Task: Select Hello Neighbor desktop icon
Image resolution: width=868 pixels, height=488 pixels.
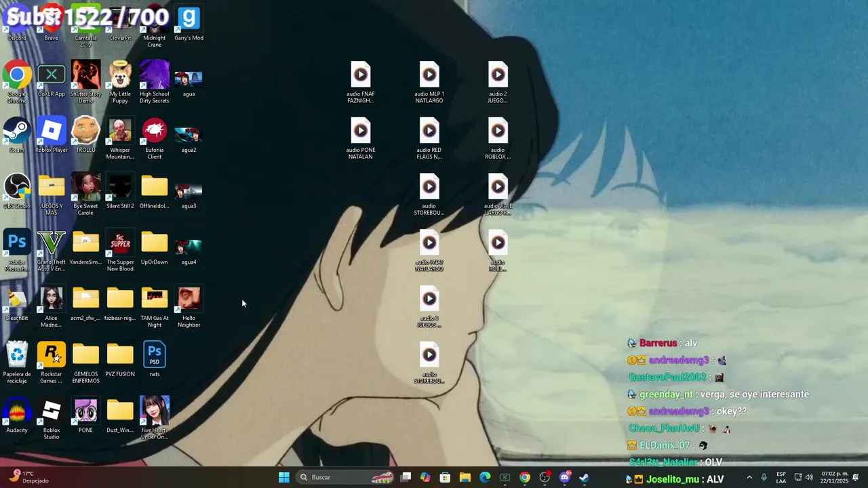Action: (x=189, y=306)
